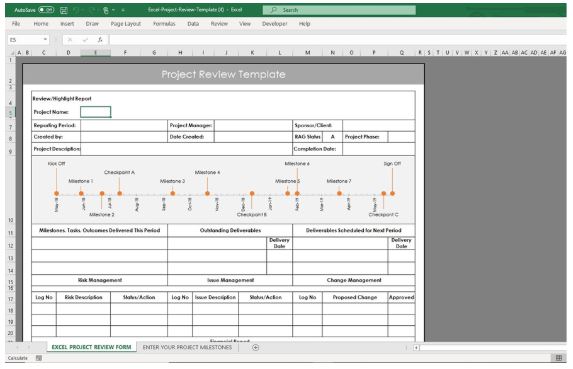The image size is (573, 369).
Task: Open the Data tab
Action: pos(193,24)
